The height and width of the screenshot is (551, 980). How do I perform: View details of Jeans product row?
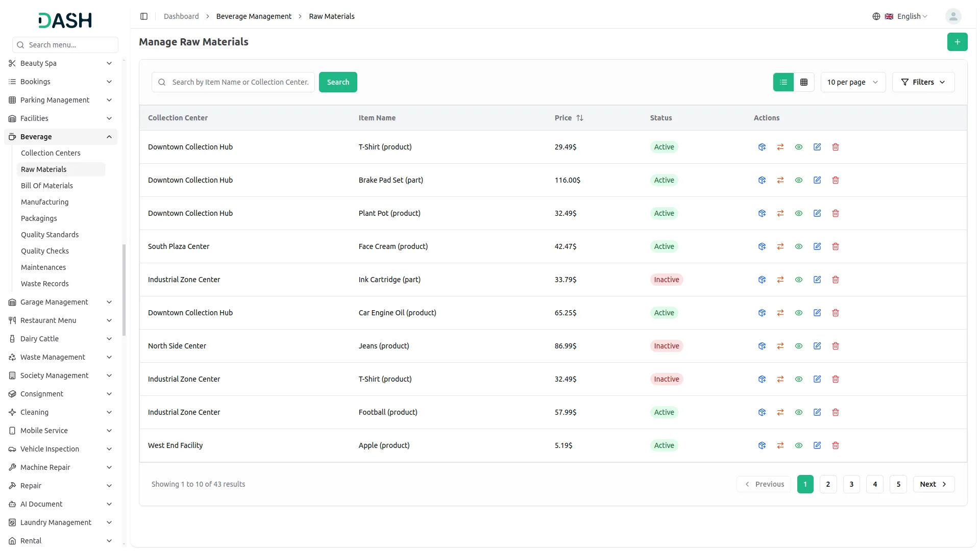point(799,346)
